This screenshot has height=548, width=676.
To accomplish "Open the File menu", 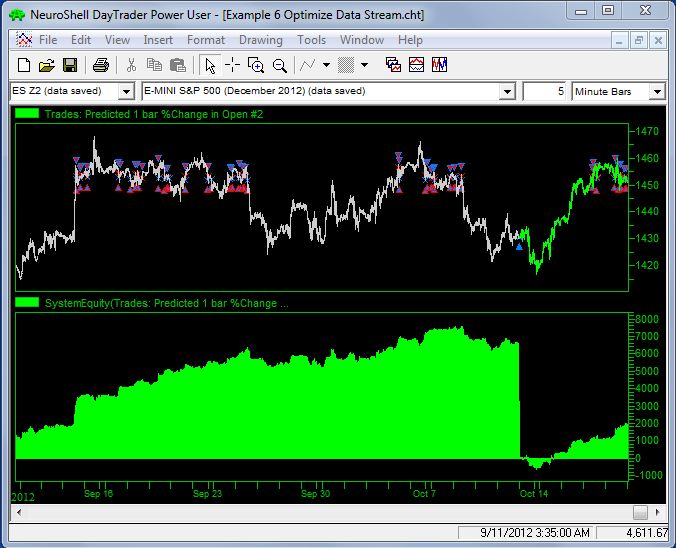I will pyautogui.click(x=48, y=40).
